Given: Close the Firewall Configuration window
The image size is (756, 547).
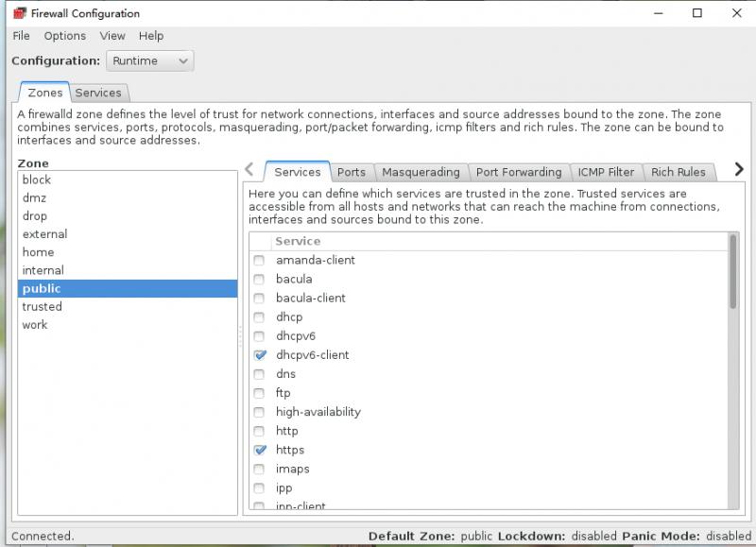Looking at the screenshot, I should 737,13.
